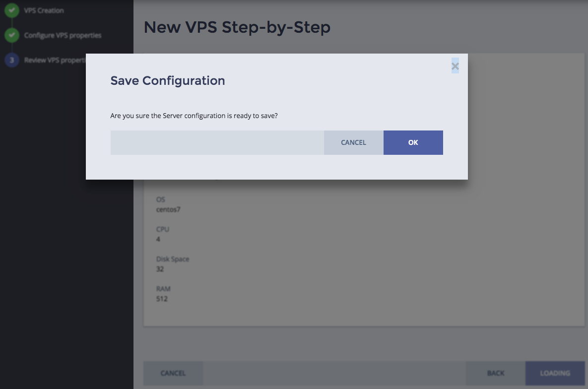Click the dialog confirmation question text
The width and height of the screenshot is (588, 389).
(194, 116)
